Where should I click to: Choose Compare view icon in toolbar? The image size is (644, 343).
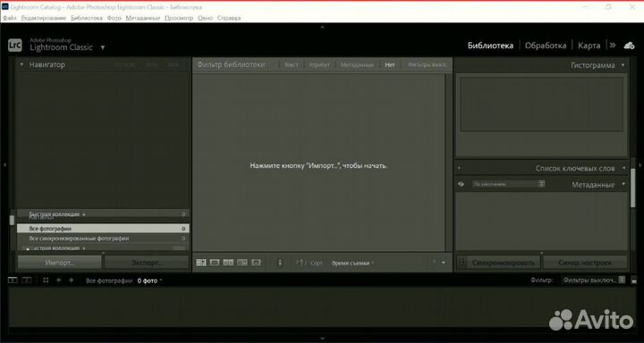(228, 263)
